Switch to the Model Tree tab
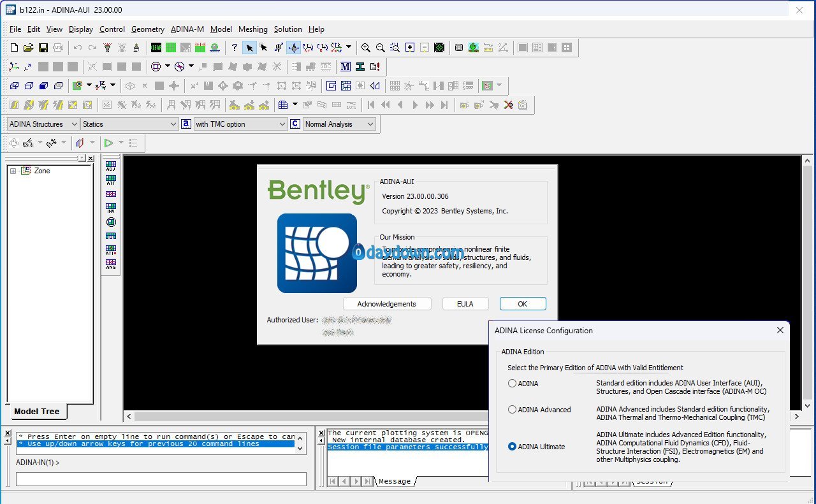The height and width of the screenshot is (504, 816). point(37,412)
